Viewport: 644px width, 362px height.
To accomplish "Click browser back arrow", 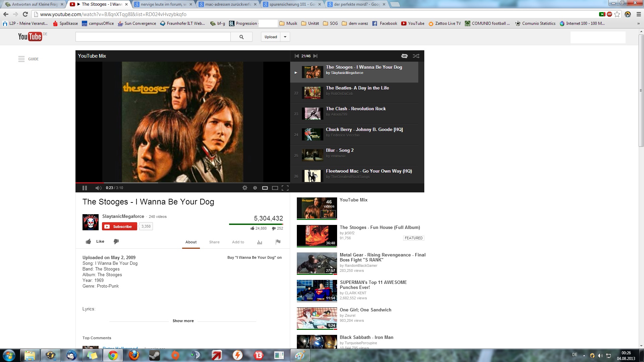I will [x=6, y=14].
